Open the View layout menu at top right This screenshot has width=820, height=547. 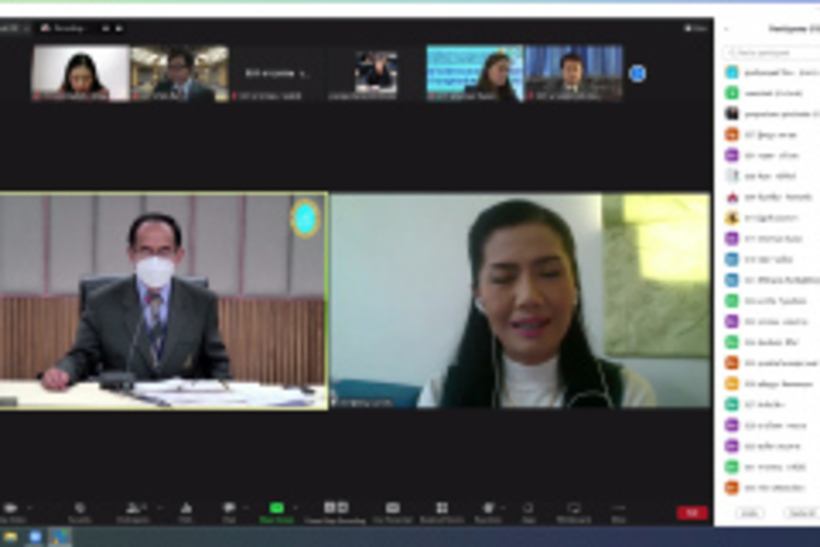click(696, 28)
